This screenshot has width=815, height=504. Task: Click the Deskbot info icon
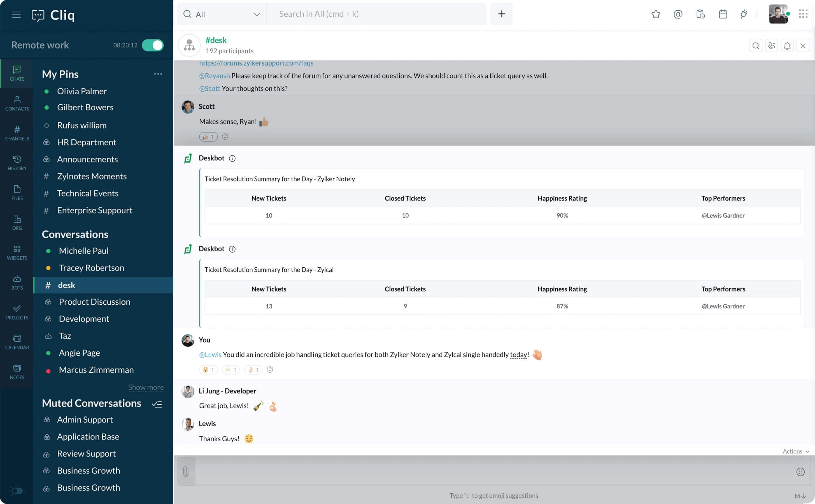click(x=232, y=159)
